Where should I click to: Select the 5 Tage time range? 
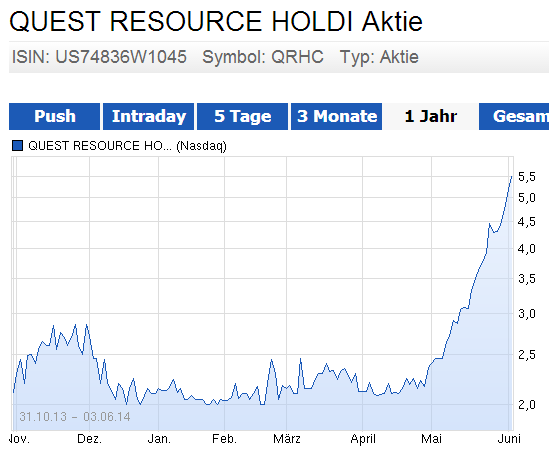tap(242, 116)
